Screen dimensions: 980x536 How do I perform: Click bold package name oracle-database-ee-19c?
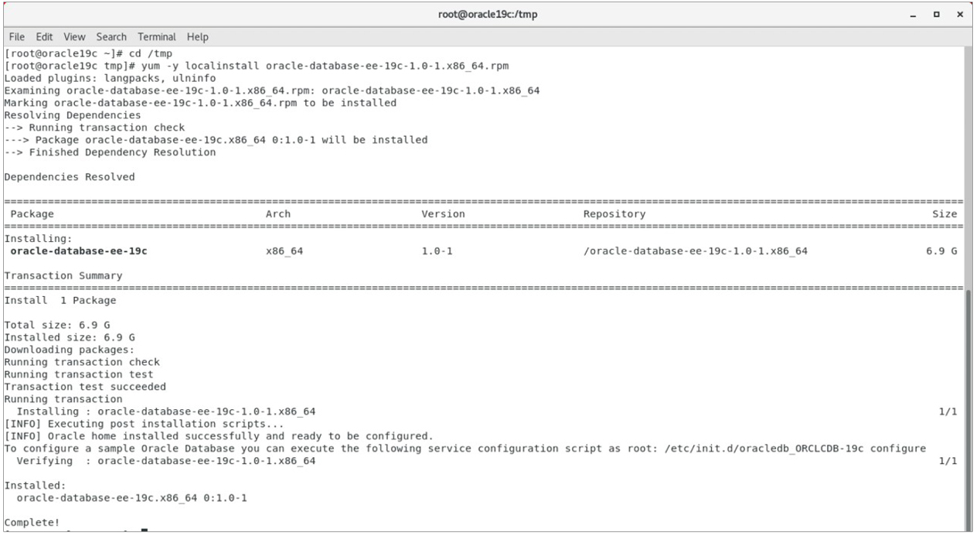tap(79, 251)
